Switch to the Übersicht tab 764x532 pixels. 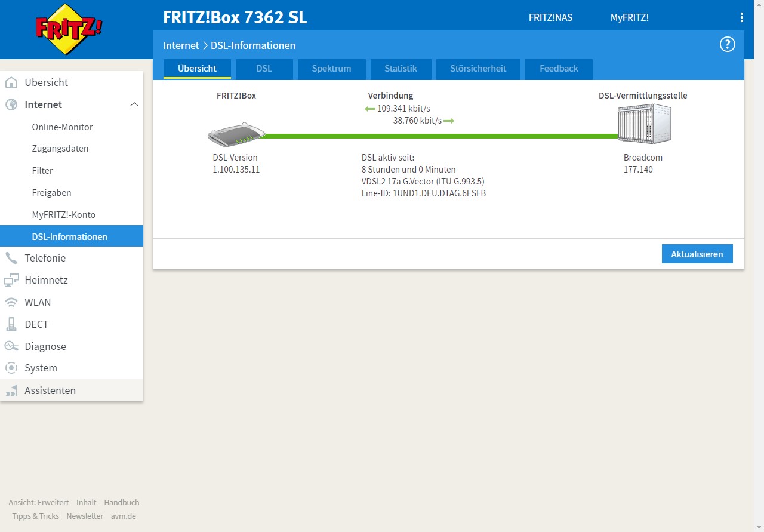coord(197,69)
